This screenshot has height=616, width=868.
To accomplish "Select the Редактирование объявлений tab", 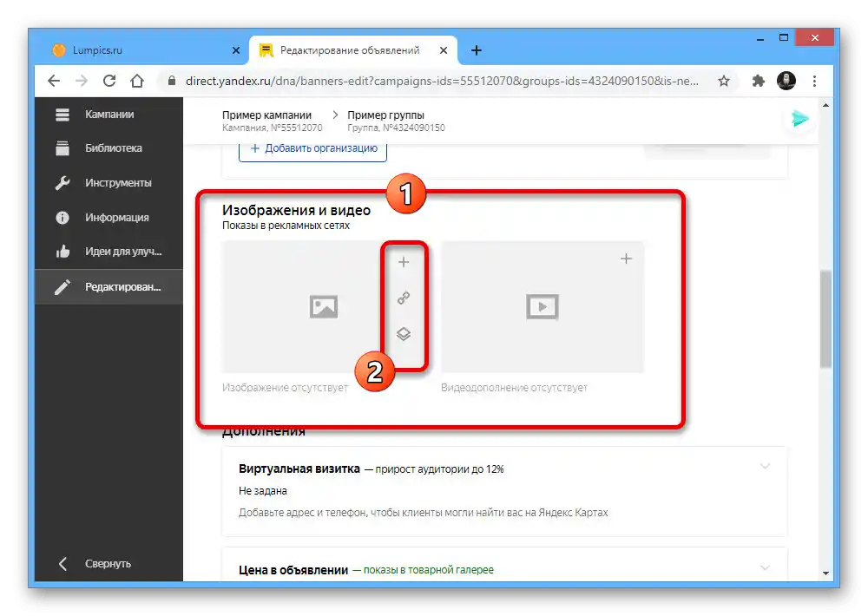I will click(x=350, y=50).
